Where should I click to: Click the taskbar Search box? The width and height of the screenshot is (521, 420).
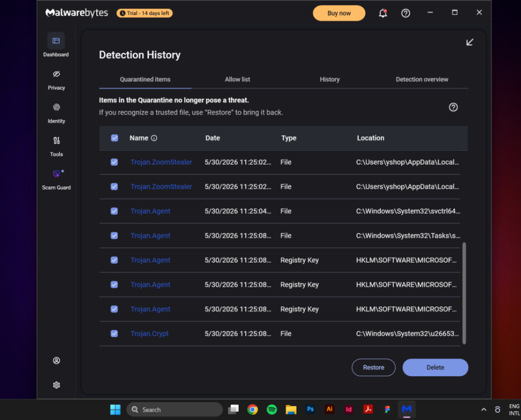pos(174,409)
